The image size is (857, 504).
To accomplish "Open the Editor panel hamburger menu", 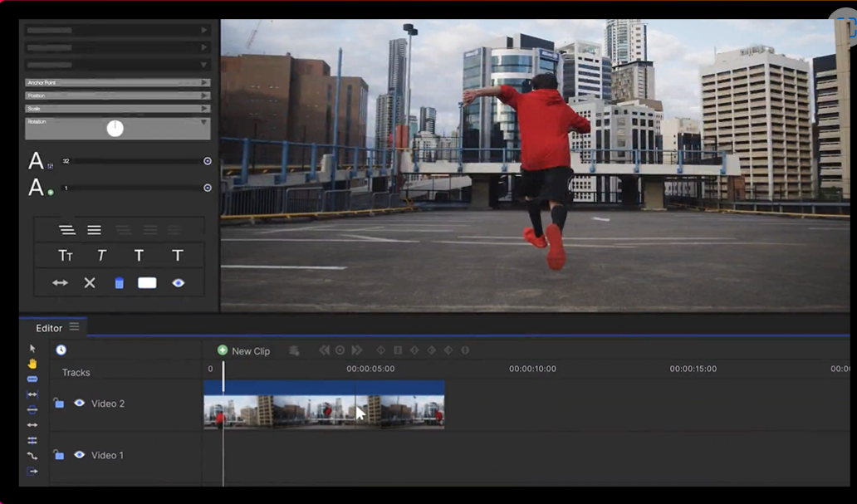I will pos(75,326).
